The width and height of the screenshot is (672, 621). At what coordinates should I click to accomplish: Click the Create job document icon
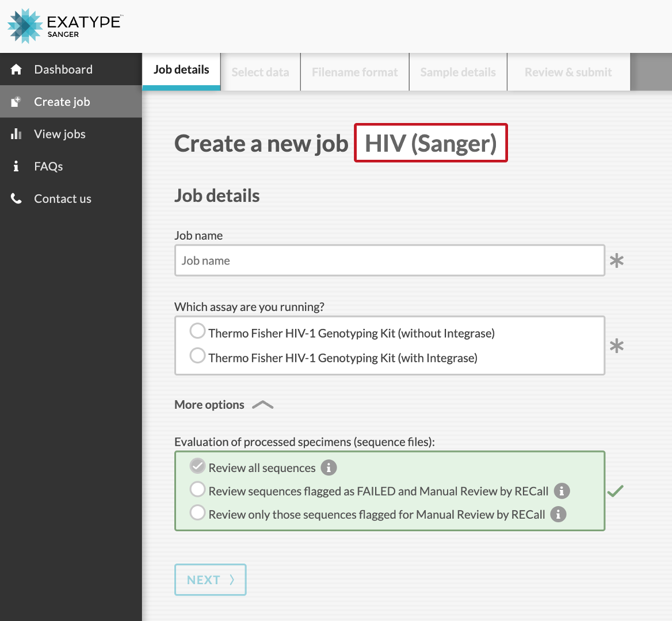point(16,102)
